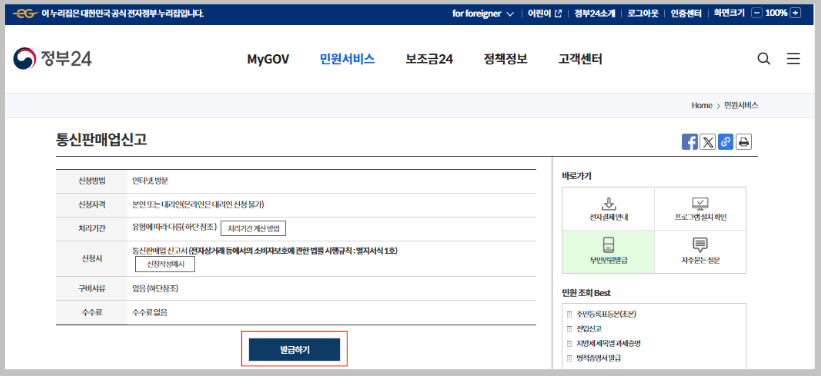Screen dimensions: 821x376
Task: Click the 바로가기 heading
Action: (x=576, y=176)
